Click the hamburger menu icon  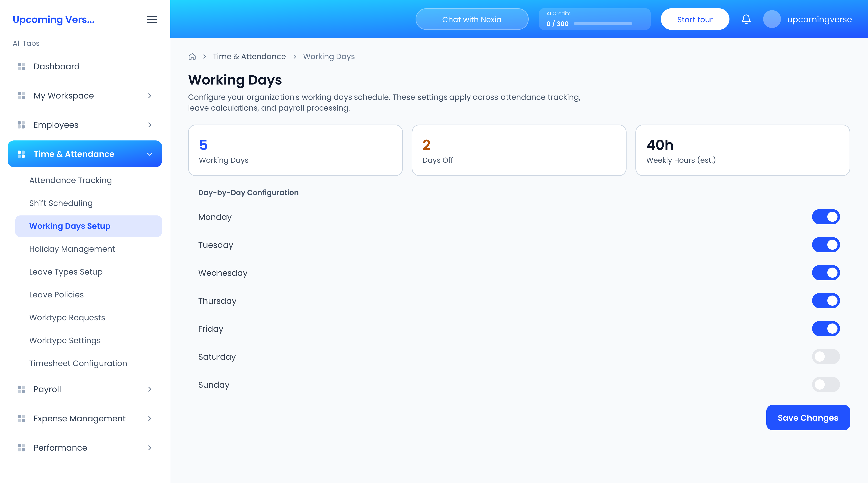pos(152,19)
